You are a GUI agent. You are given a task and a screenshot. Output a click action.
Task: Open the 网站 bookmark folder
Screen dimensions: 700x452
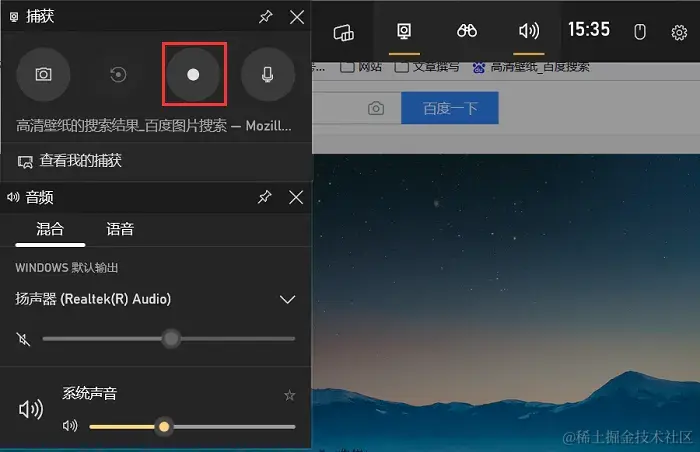(x=361, y=67)
